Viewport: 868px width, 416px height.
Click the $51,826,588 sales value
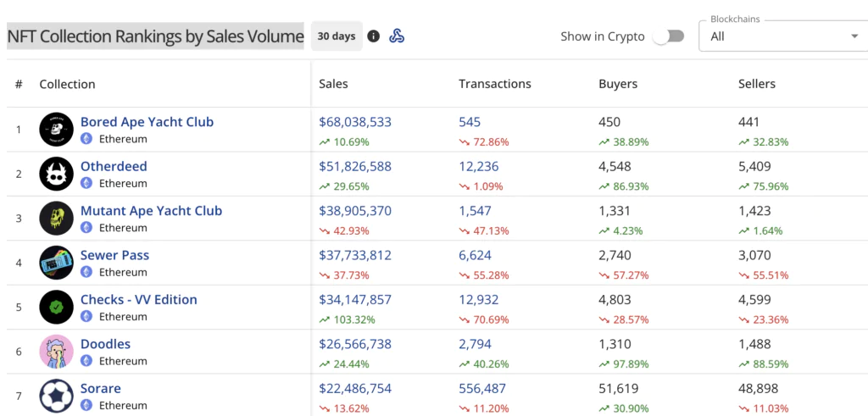coord(355,166)
